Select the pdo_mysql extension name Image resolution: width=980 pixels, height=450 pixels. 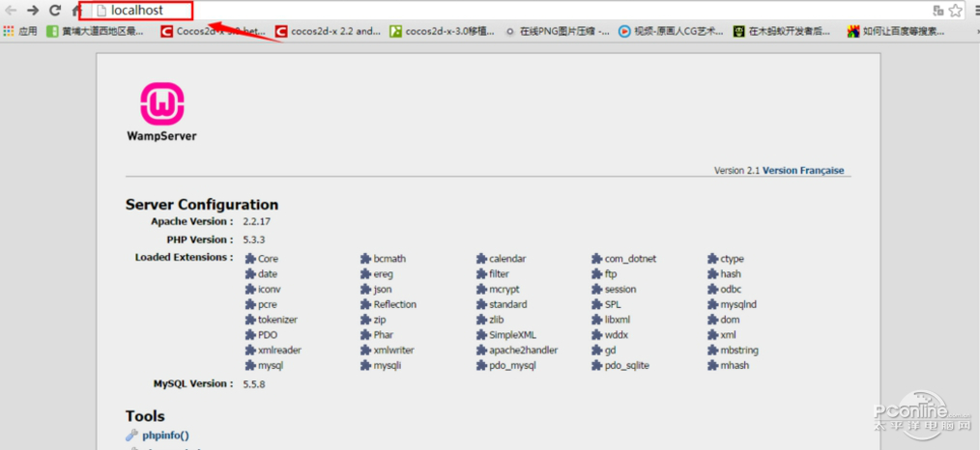pyautogui.click(x=512, y=366)
